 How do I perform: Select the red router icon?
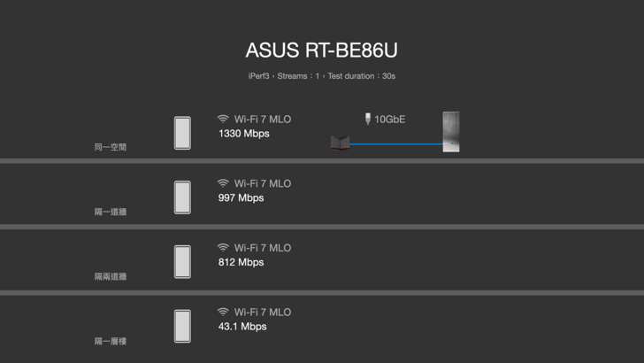[x=341, y=142]
